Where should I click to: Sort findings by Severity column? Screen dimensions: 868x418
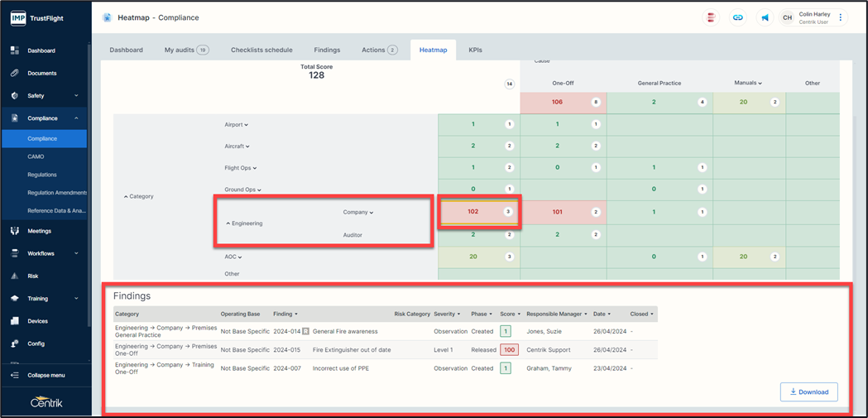point(447,315)
